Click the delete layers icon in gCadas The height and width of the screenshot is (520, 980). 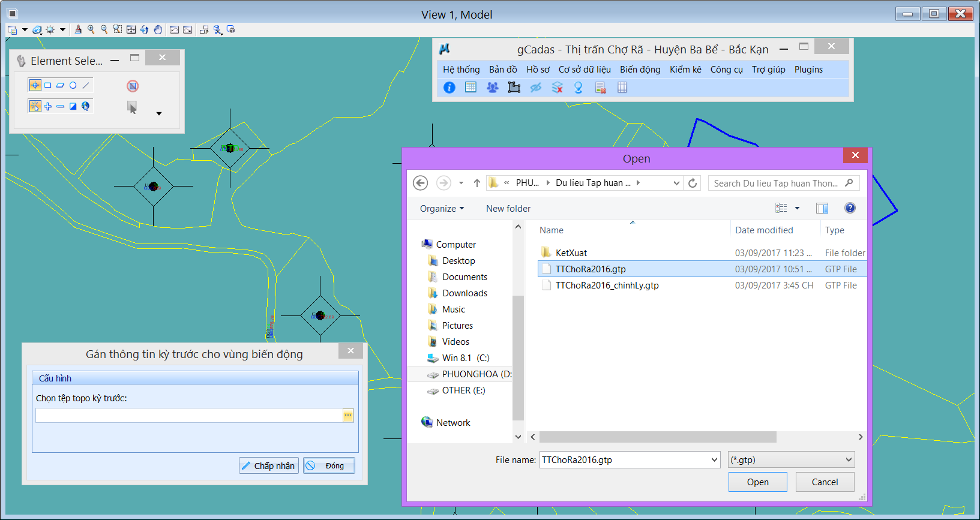(557, 88)
